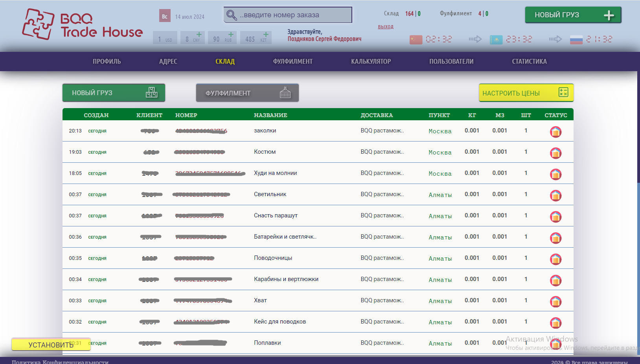Viewport: 640px width, 364px height.
Task: Focus the order number search field
Action: point(288,15)
